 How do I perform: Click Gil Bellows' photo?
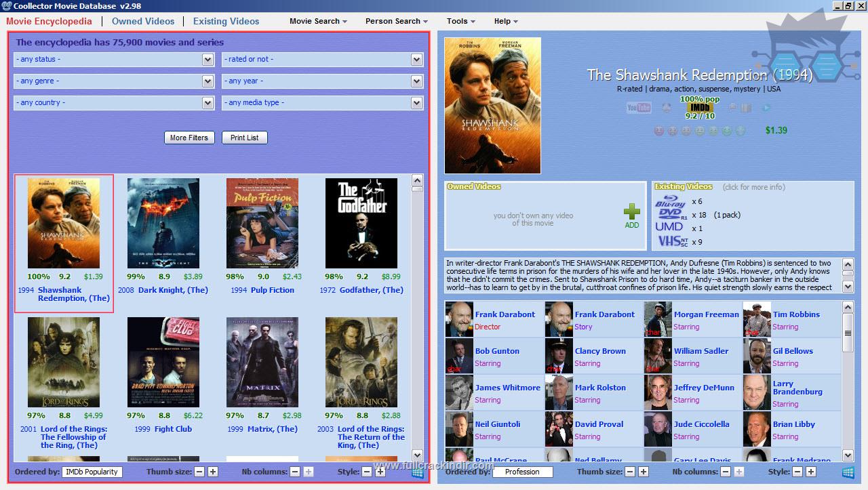[x=757, y=356]
